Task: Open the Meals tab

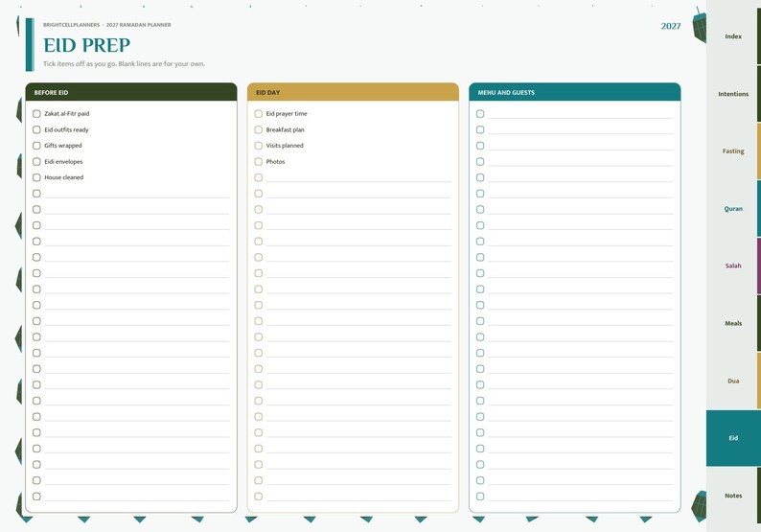Action: 733,323
